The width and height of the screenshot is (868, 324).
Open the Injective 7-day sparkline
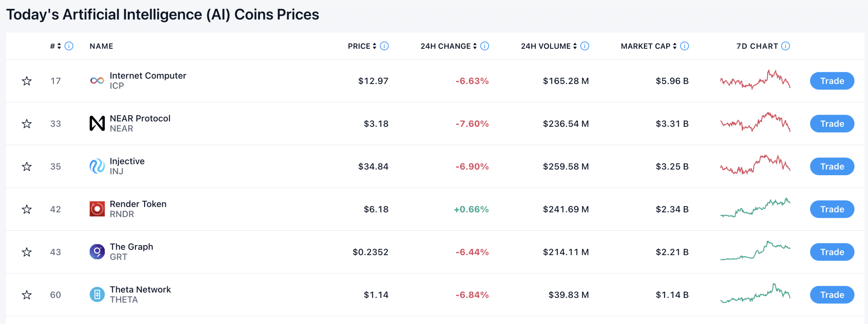click(755, 165)
